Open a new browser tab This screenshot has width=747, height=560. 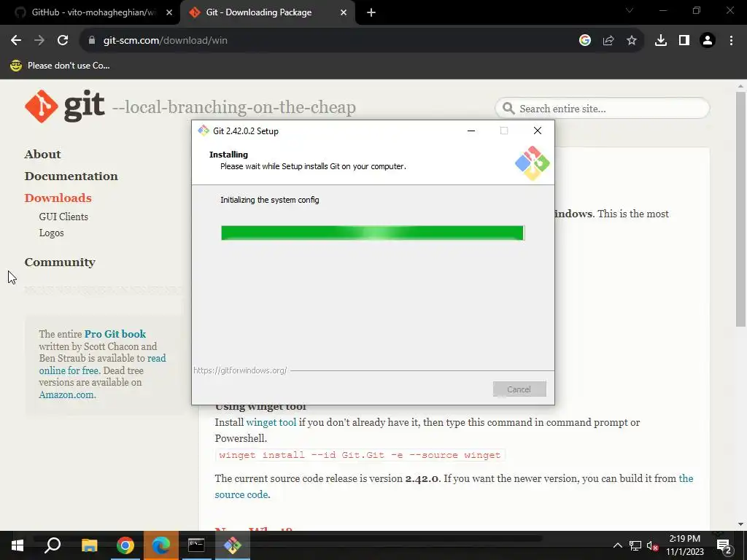[x=371, y=13]
